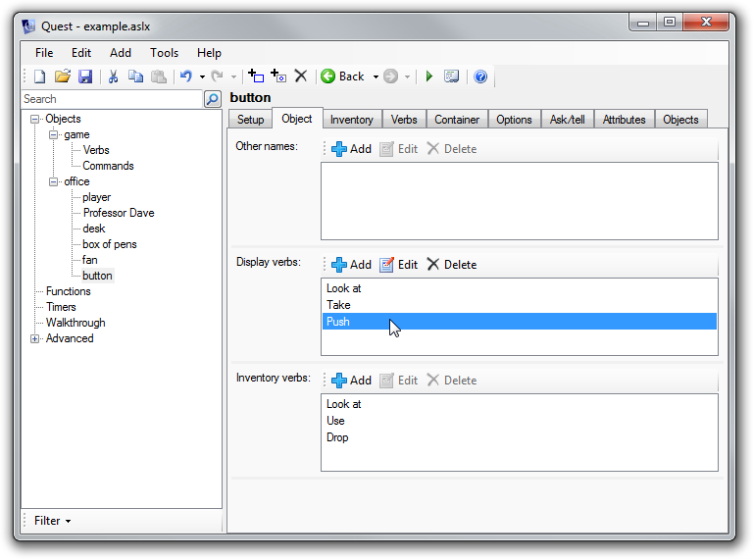This screenshot has width=753, height=560.
Task: Delete the element with toolbar X icon
Action: click(x=301, y=76)
